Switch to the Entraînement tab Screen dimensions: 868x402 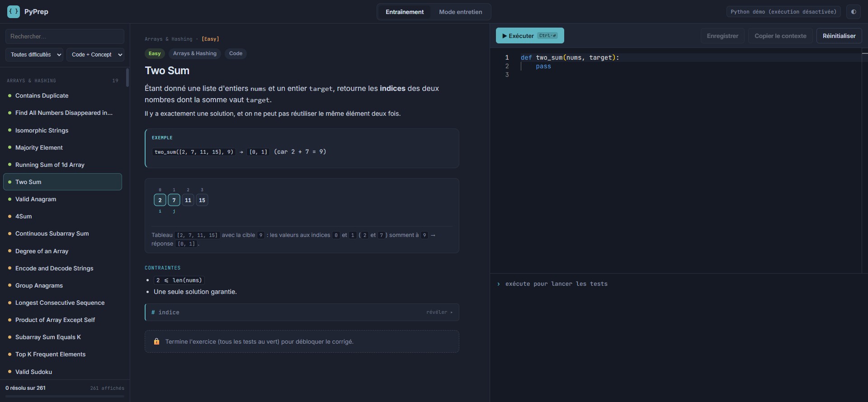[405, 12]
